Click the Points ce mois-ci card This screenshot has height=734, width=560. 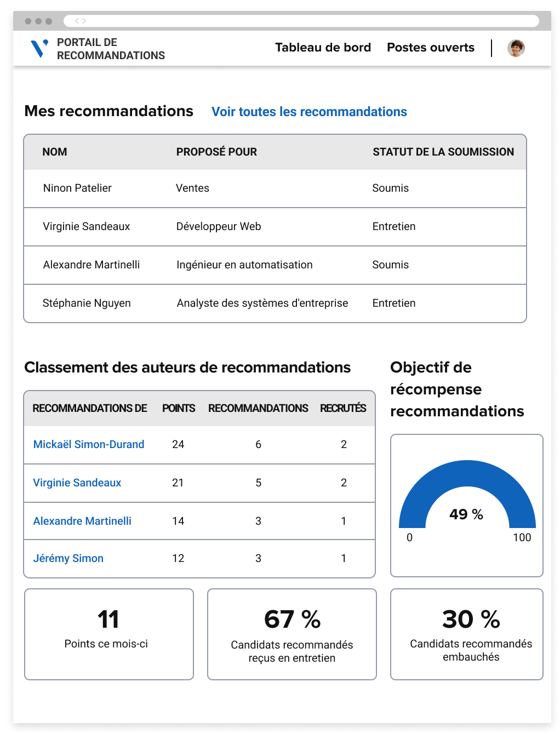(x=109, y=634)
